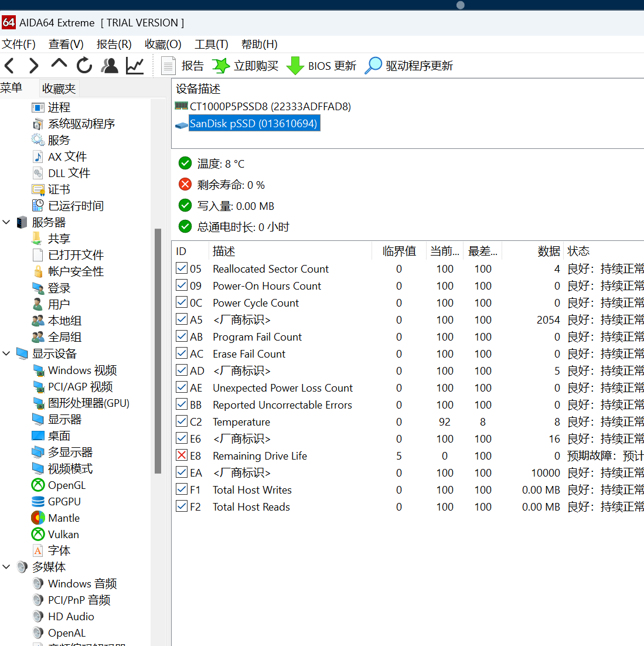
Task: Select device CT1000P5PSSD8 in the list
Action: tap(263, 107)
